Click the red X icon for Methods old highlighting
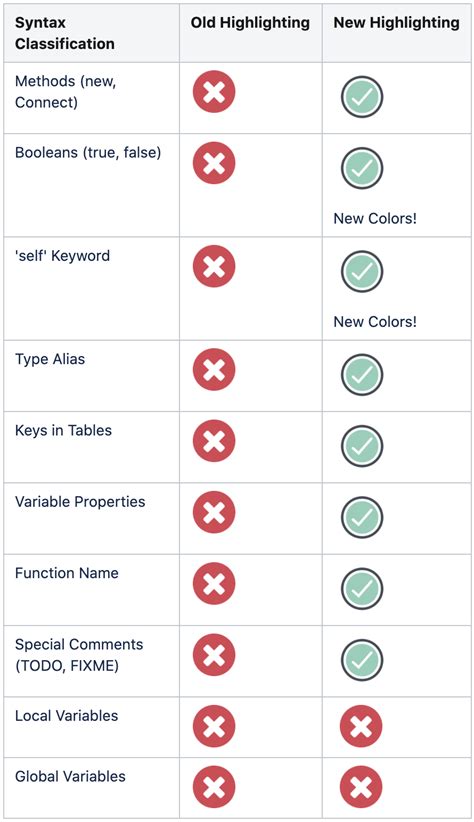Image resolution: width=474 pixels, height=822 pixels. pos(214,92)
